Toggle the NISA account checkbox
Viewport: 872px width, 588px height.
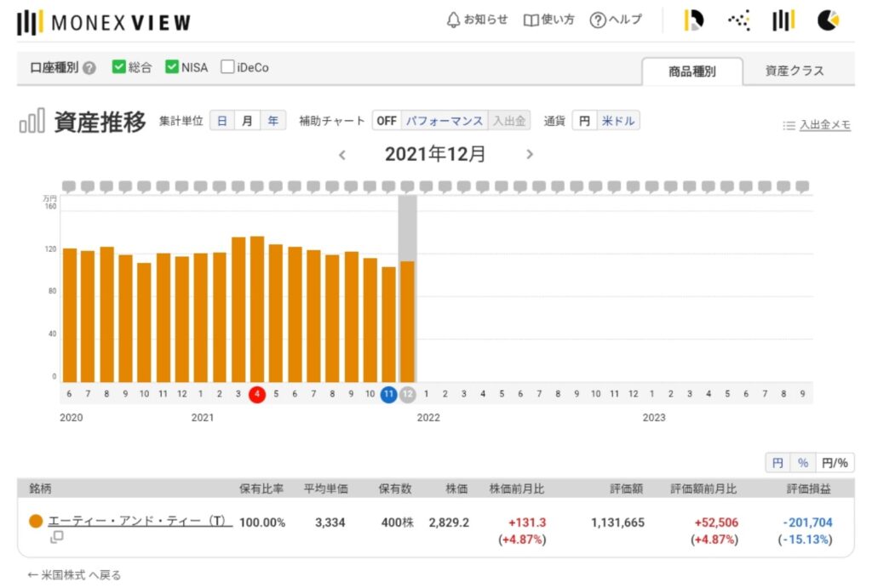pos(172,66)
